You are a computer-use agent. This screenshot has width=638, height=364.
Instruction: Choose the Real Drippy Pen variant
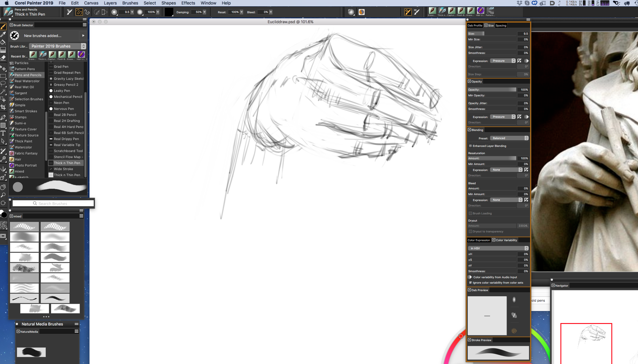[66, 139]
